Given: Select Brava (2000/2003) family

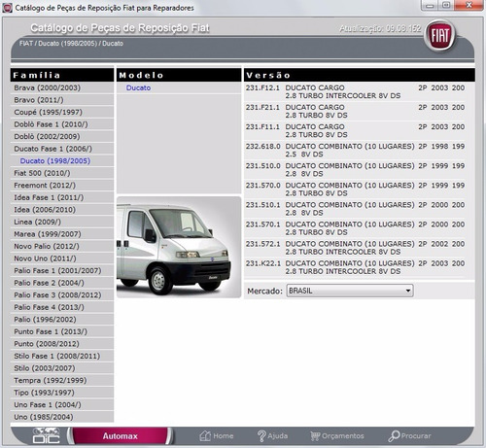Looking at the screenshot, I should 62,87.
